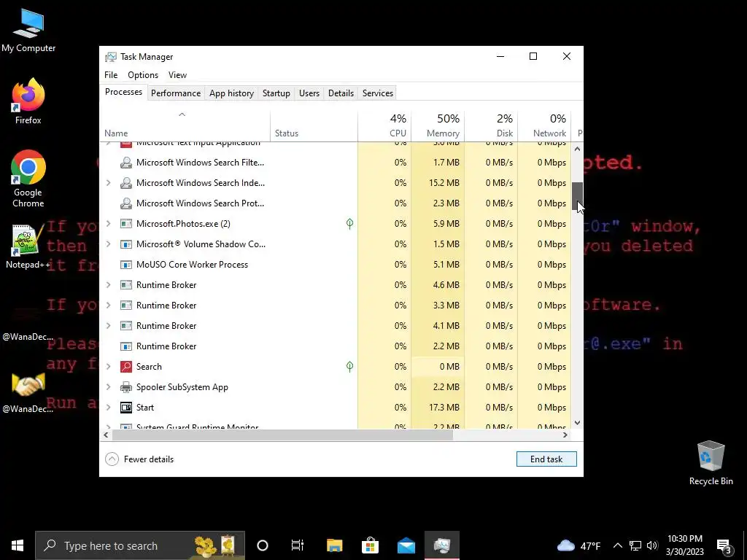Select the handshake @WanaDec desktop icon
Screen dimensions: 747x560
(x=28, y=392)
